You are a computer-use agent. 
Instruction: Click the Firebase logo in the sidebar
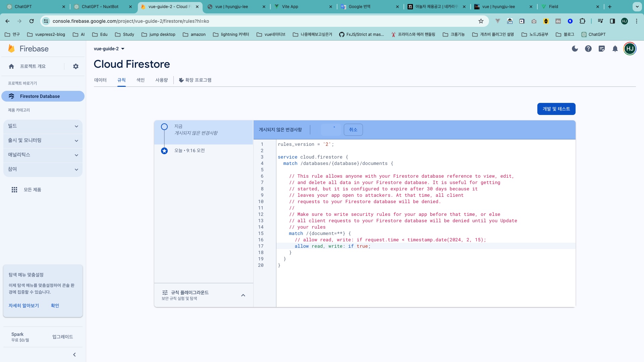[28, 49]
